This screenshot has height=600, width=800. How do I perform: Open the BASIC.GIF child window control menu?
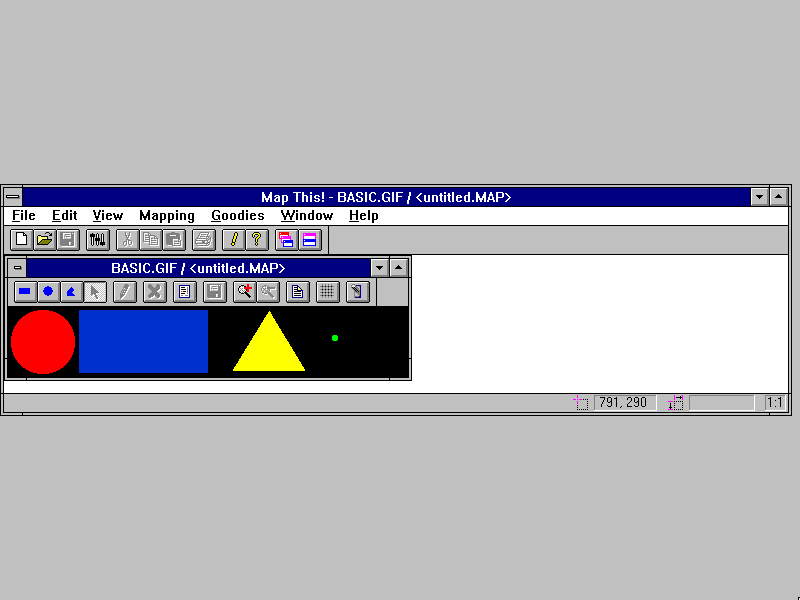point(17,268)
